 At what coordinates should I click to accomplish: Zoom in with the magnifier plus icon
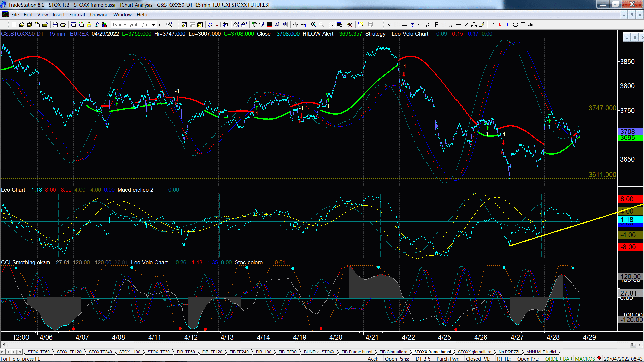coord(314,25)
